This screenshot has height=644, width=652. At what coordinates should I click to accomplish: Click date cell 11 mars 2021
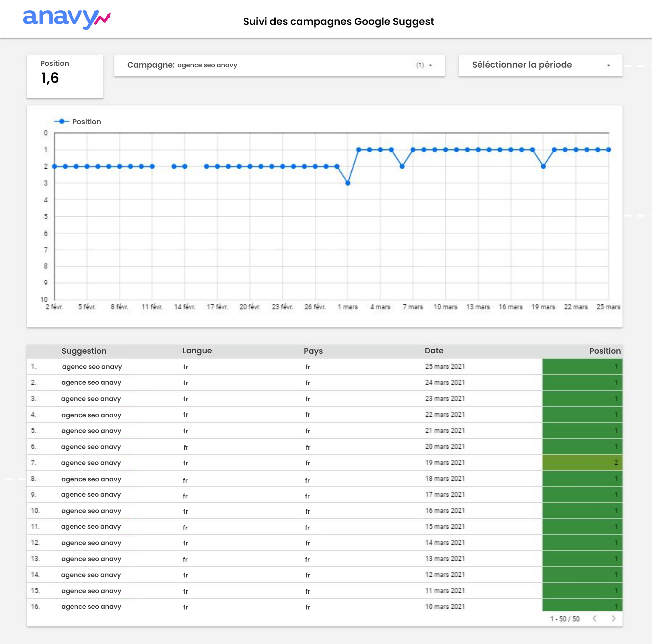(445, 591)
